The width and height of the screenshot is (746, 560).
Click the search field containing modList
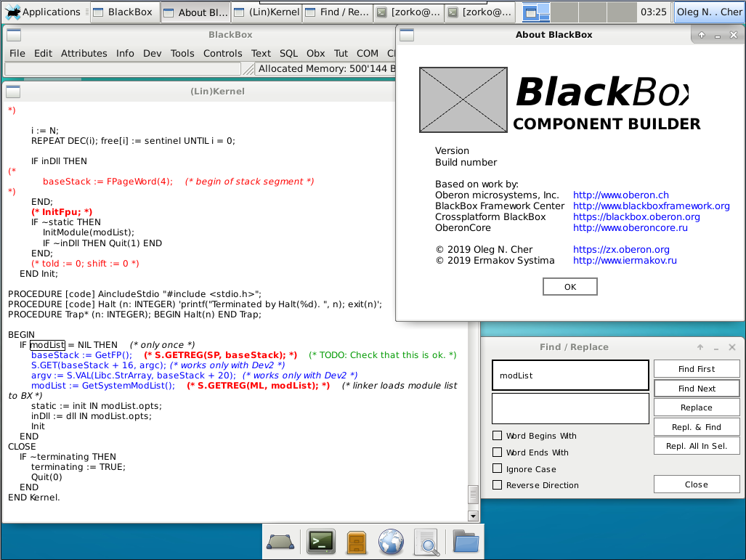click(570, 376)
